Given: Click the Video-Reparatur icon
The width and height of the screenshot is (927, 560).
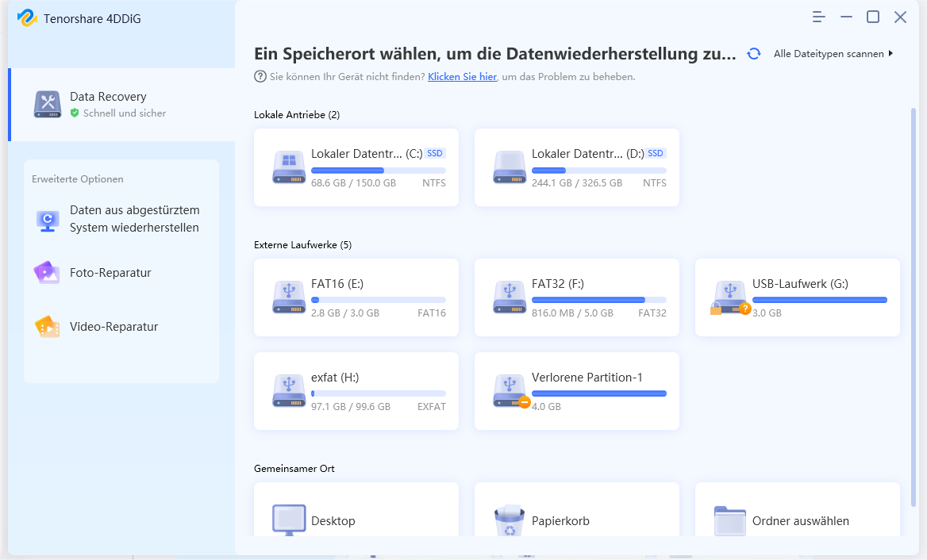Looking at the screenshot, I should click(x=48, y=327).
